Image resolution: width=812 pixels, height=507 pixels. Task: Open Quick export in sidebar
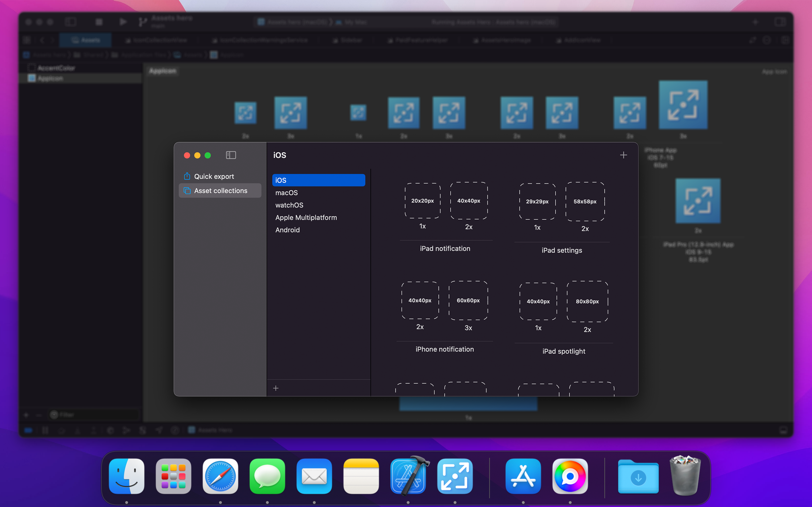click(x=214, y=176)
